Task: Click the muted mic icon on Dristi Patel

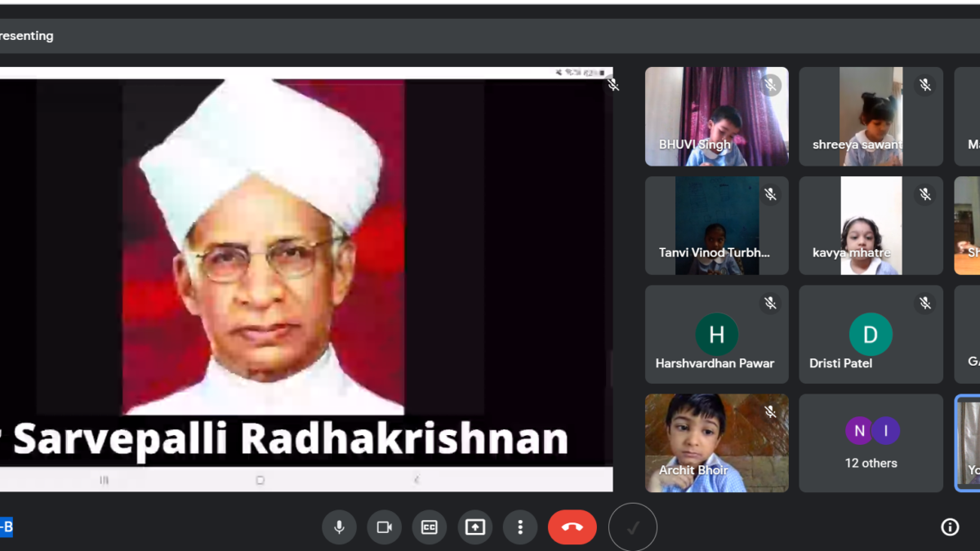Action: (924, 303)
